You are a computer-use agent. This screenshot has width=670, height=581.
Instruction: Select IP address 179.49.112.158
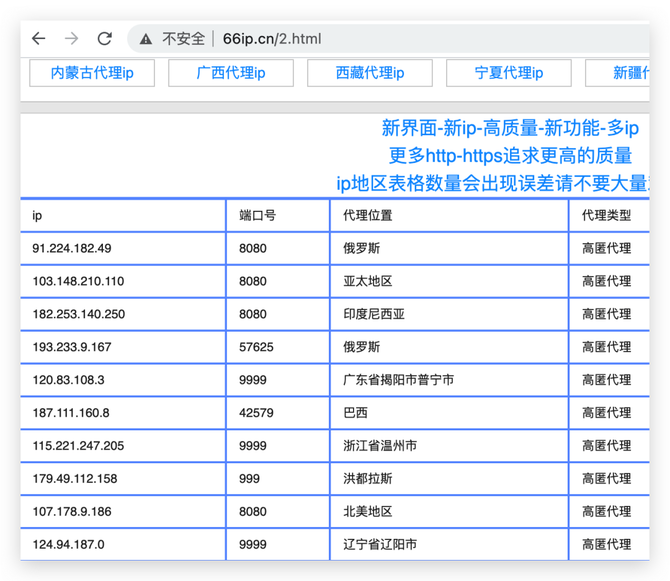(x=75, y=478)
